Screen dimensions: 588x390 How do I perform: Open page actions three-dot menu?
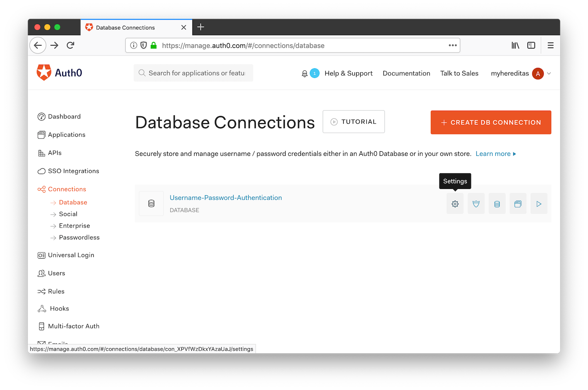[x=453, y=45]
